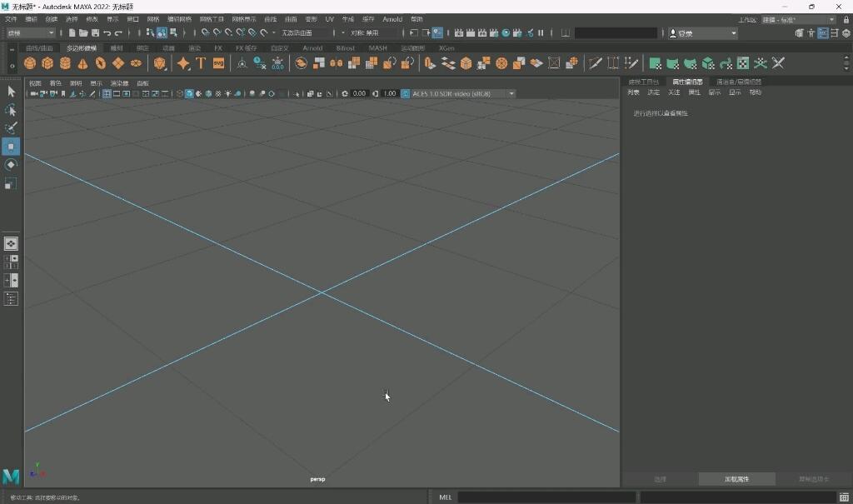Toggle the Attribute Editor panel button on the status line
The image size is (853, 504).
click(x=822, y=33)
